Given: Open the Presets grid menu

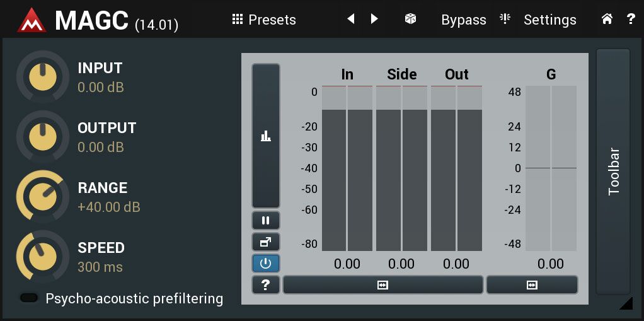Looking at the screenshot, I should 263,20.
